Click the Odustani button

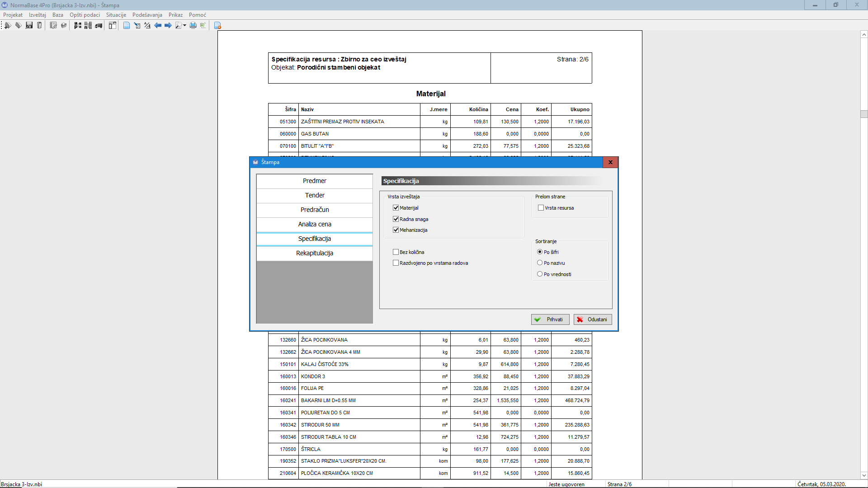pos(593,319)
